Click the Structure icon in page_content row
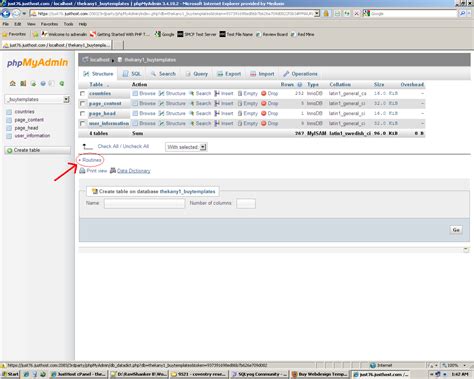The width and height of the screenshot is (474, 379). pyautogui.click(x=161, y=103)
